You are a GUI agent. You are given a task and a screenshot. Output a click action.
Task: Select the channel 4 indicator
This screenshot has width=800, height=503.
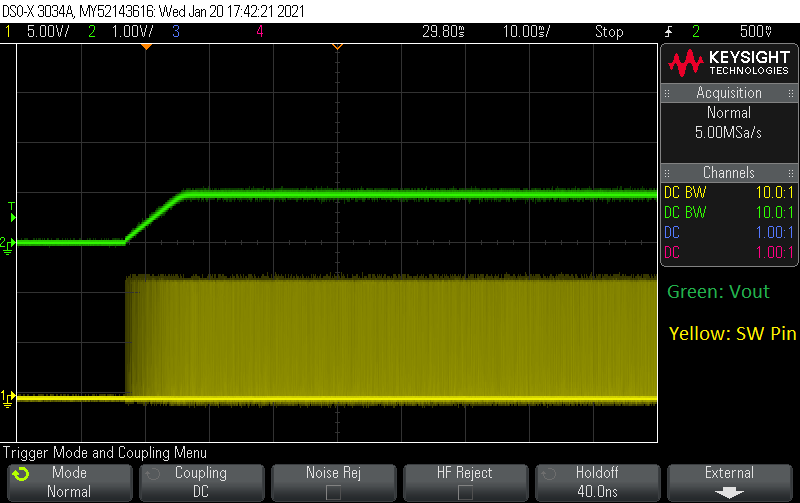(x=260, y=32)
